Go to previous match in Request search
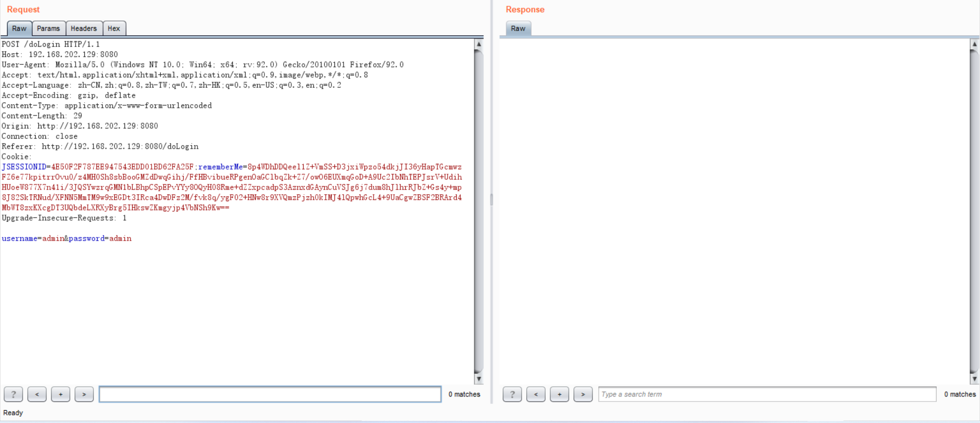Screen dimensions: 980x423 click(x=37, y=394)
